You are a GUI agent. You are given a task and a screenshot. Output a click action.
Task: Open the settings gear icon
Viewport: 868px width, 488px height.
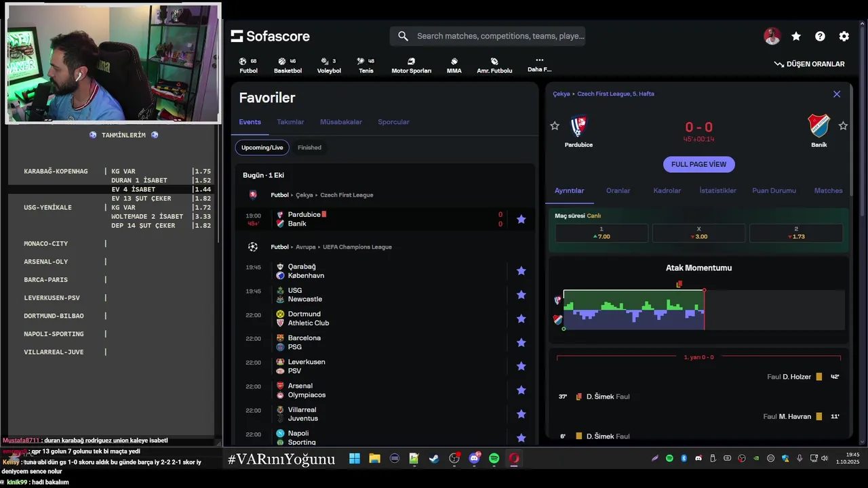tap(844, 37)
